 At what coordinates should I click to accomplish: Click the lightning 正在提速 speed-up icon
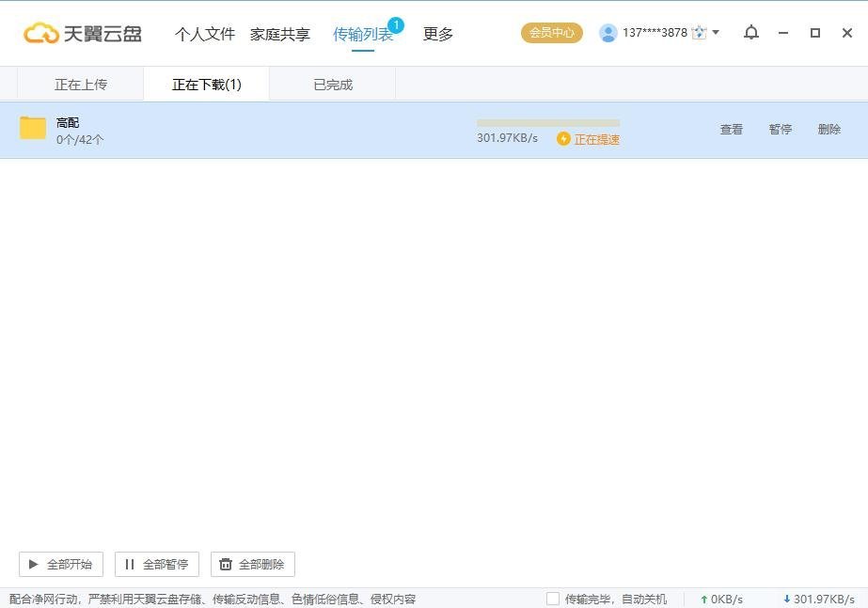point(563,139)
